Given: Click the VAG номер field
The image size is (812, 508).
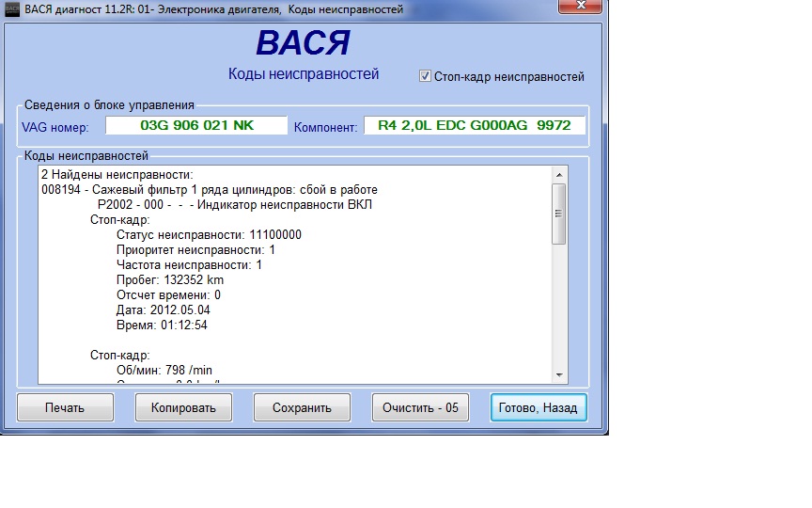Looking at the screenshot, I should point(195,125).
